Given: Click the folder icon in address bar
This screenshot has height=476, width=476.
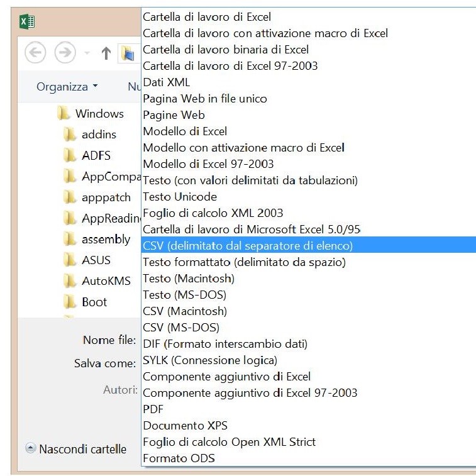Looking at the screenshot, I should tap(128, 53).
